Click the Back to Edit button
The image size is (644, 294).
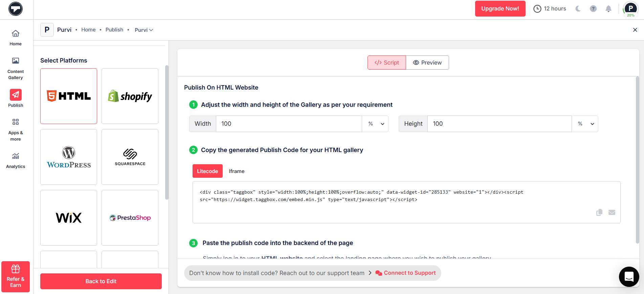[101, 281]
